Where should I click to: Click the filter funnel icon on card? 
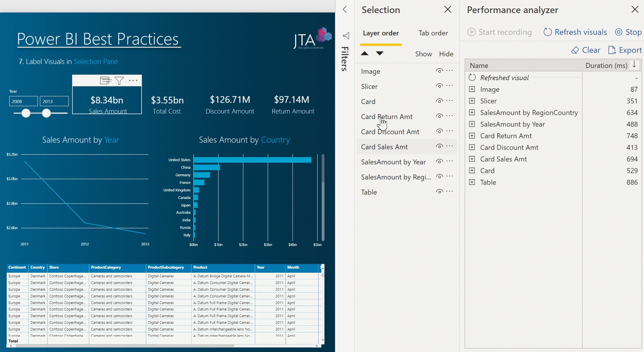(119, 80)
